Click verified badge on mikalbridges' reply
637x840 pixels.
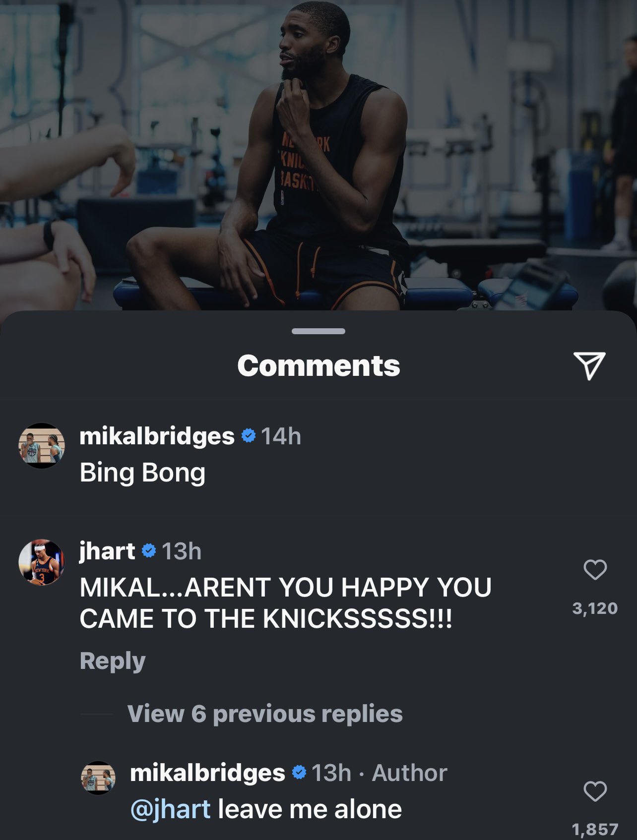pyautogui.click(x=299, y=773)
